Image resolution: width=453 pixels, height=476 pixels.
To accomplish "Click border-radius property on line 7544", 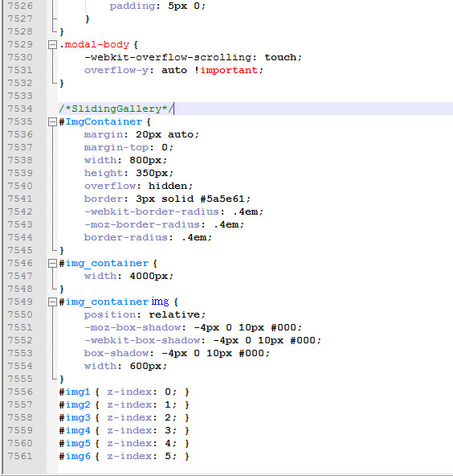I will point(126,237).
